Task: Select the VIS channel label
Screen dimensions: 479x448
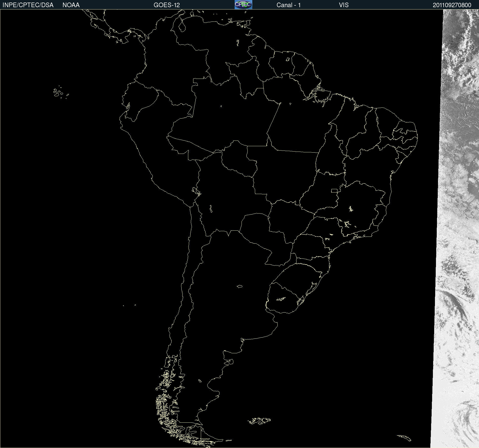Action: click(x=344, y=5)
